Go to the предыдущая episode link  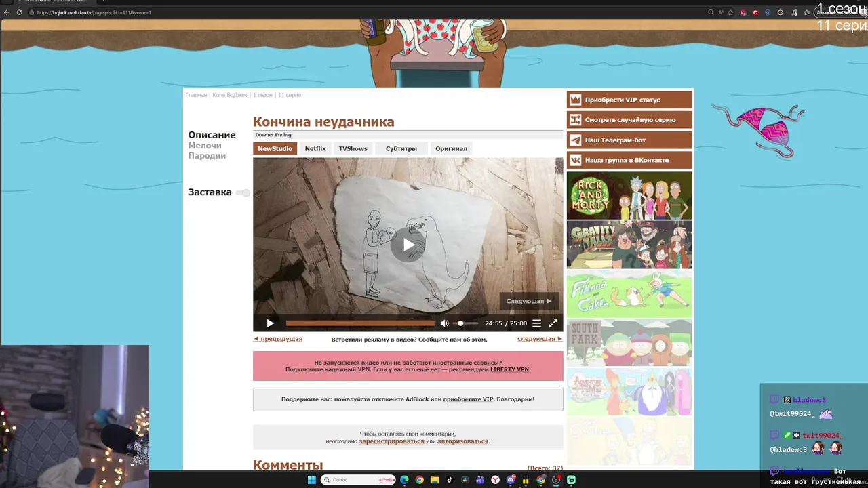(x=278, y=339)
